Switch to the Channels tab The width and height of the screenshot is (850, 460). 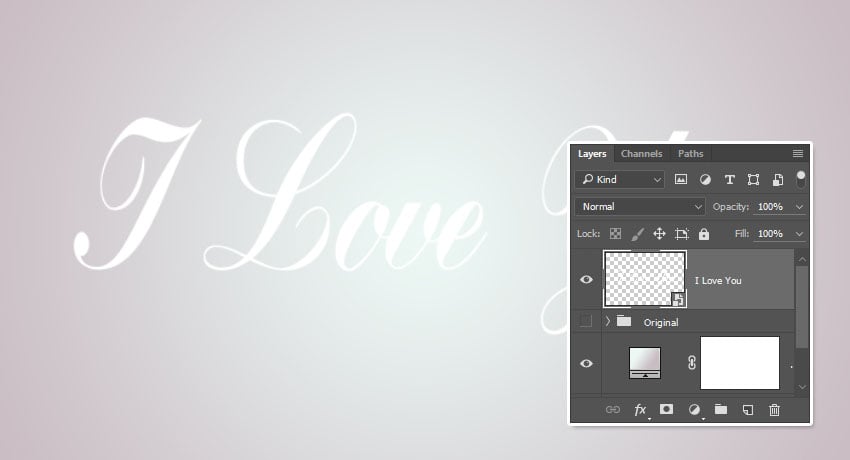click(x=641, y=154)
